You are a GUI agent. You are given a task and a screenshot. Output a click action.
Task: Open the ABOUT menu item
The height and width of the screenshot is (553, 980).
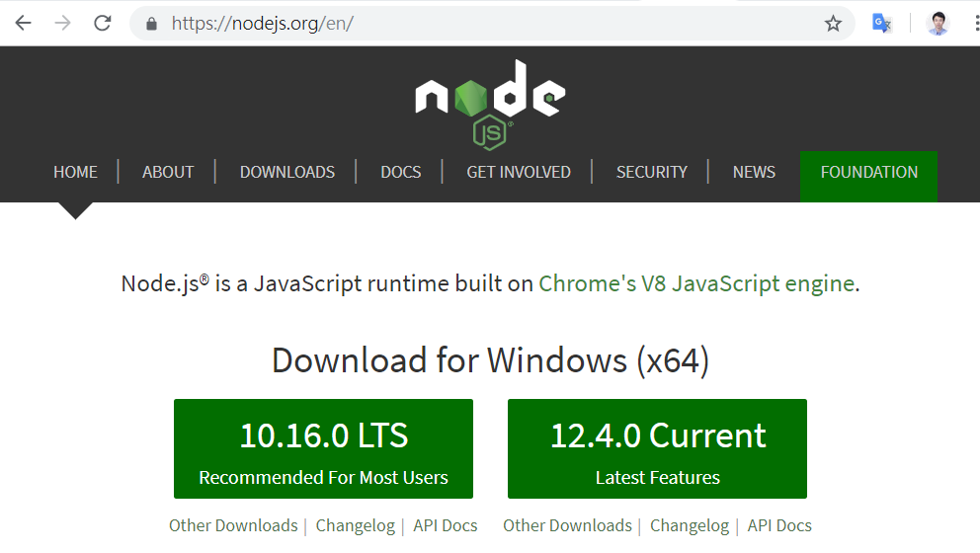tap(168, 172)
